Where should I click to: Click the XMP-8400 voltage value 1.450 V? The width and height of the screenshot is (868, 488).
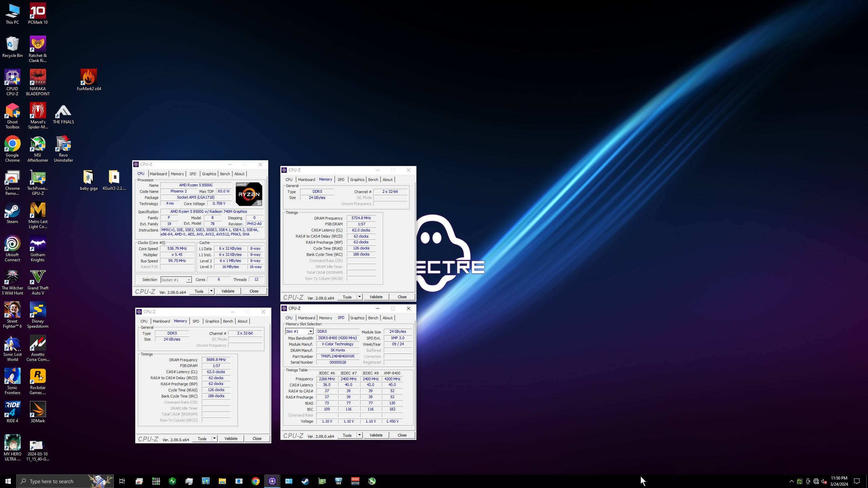pyautogui.click(x=392, y=421)
